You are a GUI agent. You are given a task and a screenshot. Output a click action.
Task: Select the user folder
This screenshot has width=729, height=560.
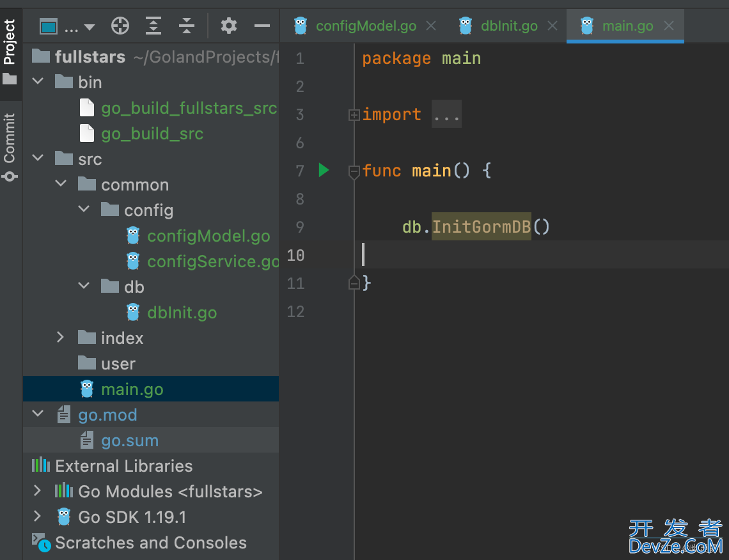[x=151, y=363]
